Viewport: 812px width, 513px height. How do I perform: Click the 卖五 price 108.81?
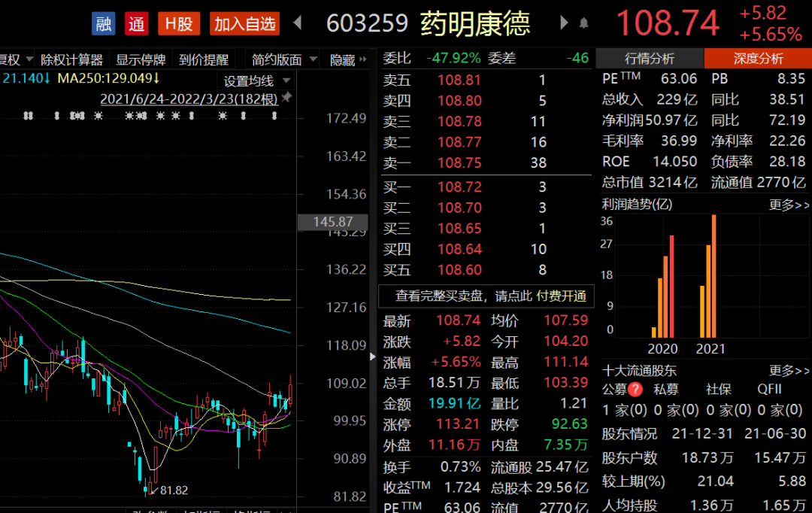tap(459, 80)
